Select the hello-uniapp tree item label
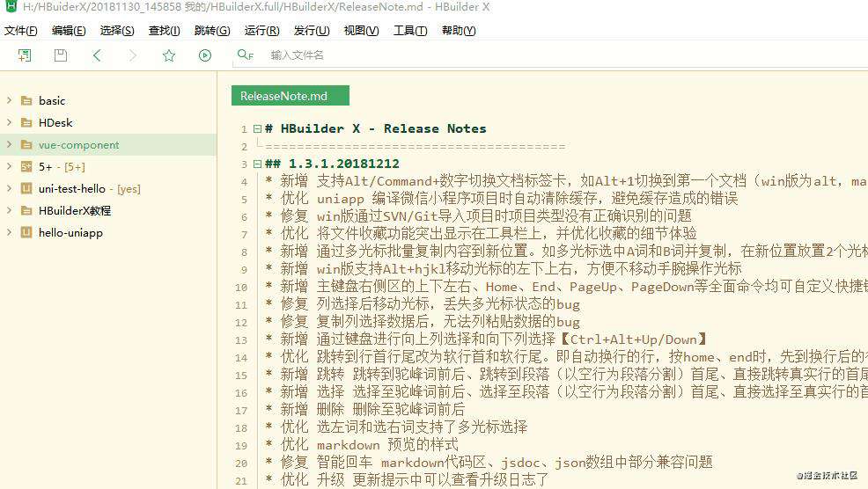 click(70, 233)
